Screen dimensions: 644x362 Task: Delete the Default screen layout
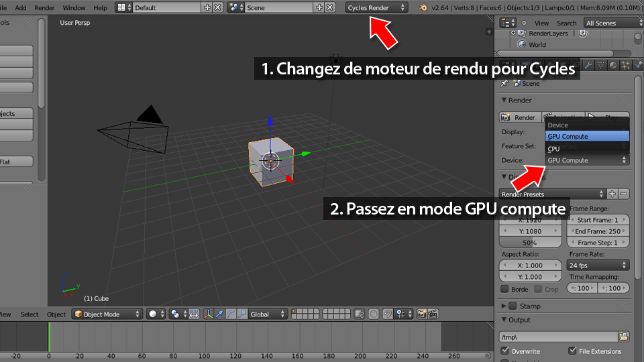click(x=217, y=7)
